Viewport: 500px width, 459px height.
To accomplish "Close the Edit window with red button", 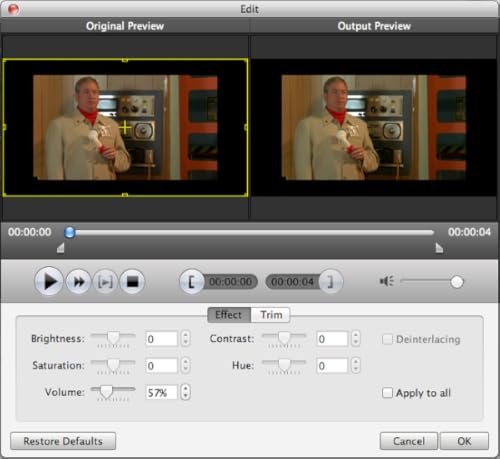I will 14,9.
